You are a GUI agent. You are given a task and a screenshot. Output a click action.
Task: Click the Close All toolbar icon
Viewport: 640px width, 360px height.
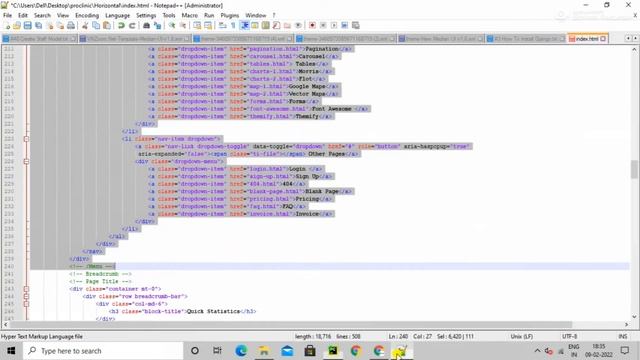coord(60,26)
